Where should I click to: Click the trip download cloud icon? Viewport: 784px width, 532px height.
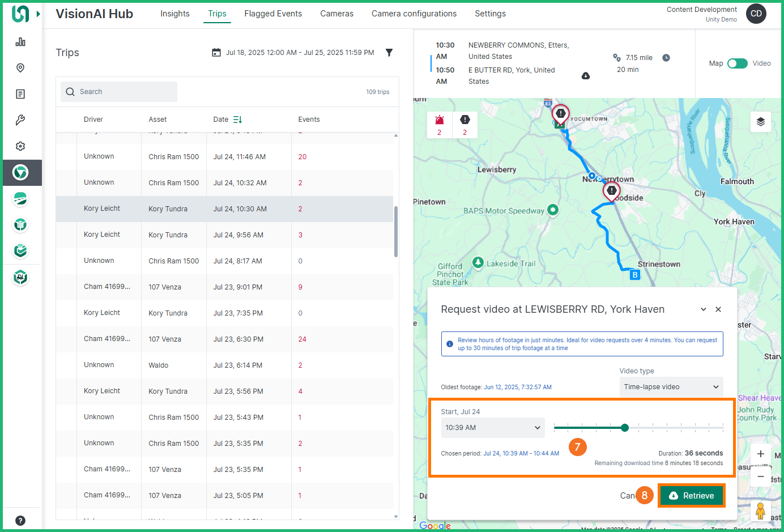586,76
